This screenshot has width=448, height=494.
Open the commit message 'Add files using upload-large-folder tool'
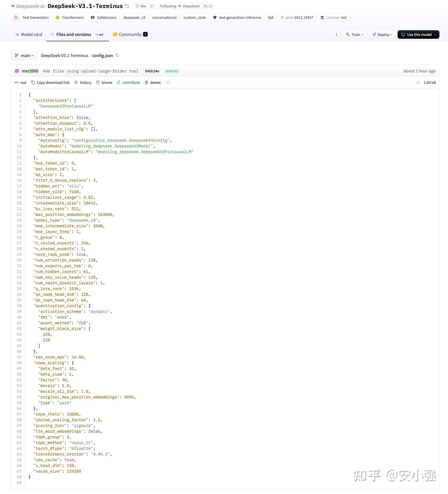click(x=91, y=71)
